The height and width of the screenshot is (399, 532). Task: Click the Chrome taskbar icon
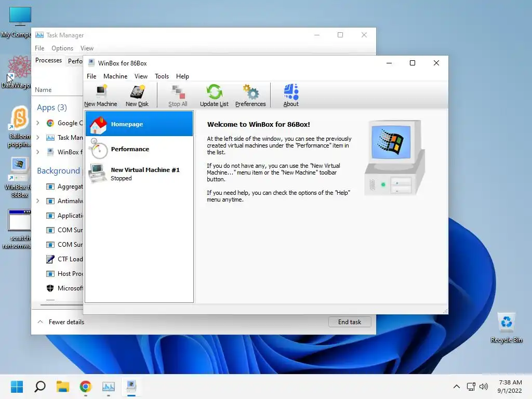[x=86, y=387]
